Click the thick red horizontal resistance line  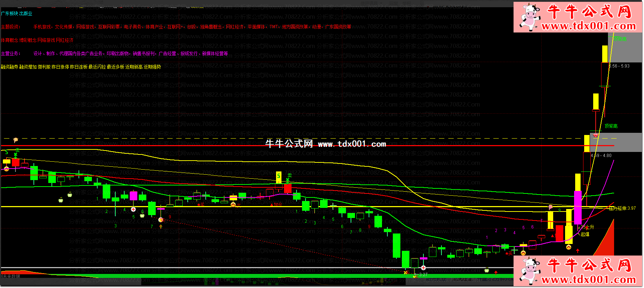pyautogui.click(x=307, y=146)
